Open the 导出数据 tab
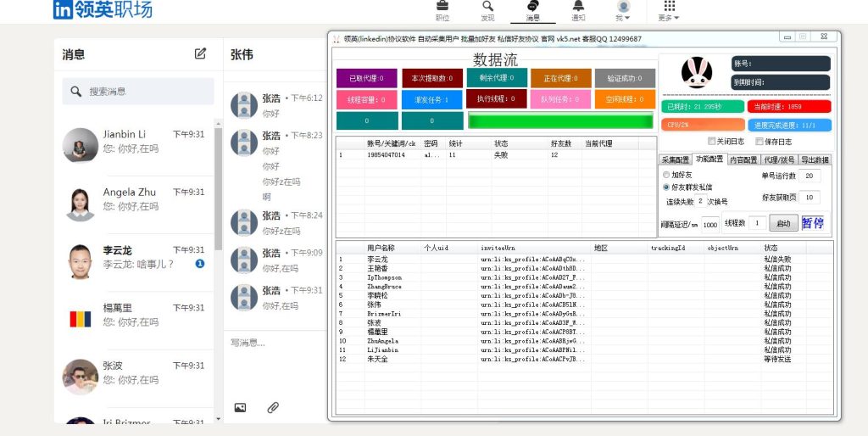868x436 pixels. click(815, 159)
